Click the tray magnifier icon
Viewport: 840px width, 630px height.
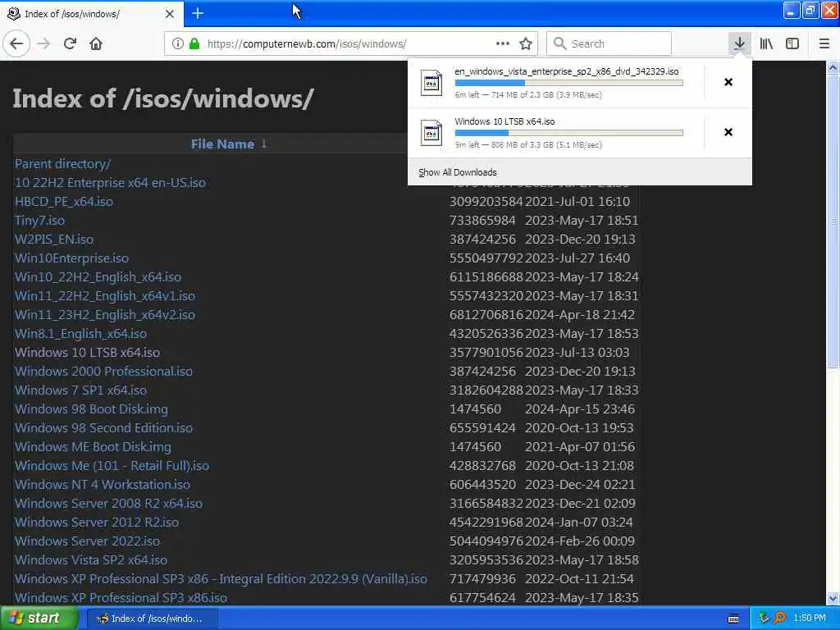(x=779, y=619)
